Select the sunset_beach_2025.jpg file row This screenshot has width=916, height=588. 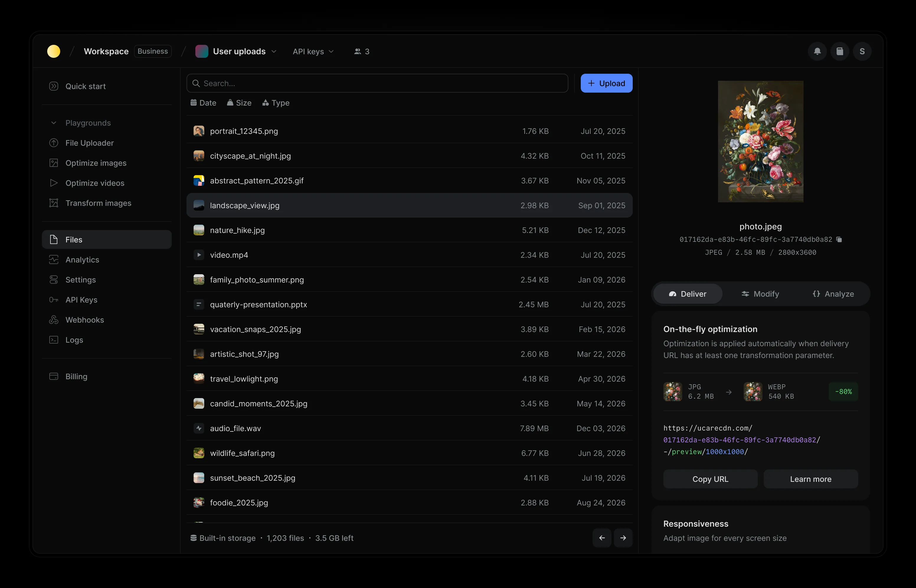click(x=409, y=478)
